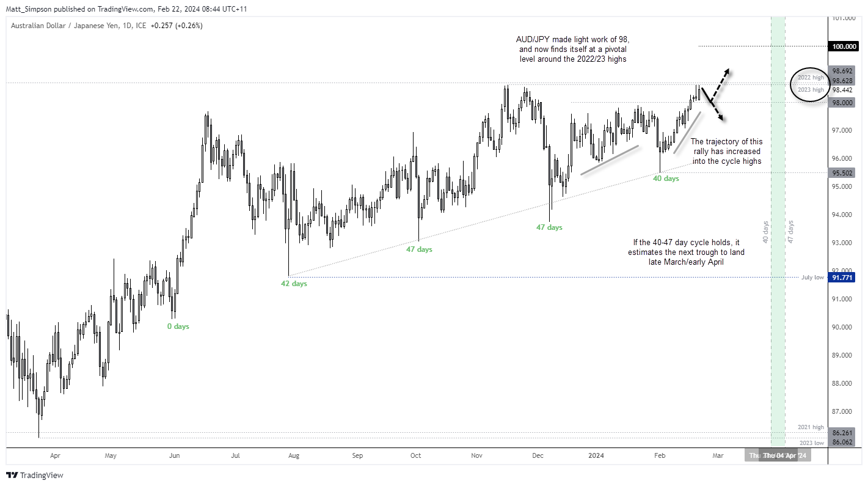The image size is (868, 486).
Task: Click the '2022 high' label in circle
Action: tap(811, 78)
